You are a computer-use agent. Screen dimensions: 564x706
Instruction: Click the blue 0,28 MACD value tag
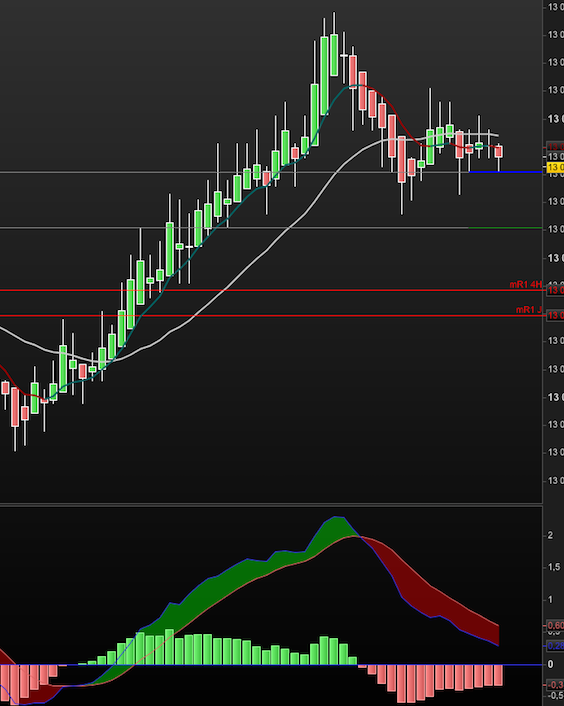[555, 646]
